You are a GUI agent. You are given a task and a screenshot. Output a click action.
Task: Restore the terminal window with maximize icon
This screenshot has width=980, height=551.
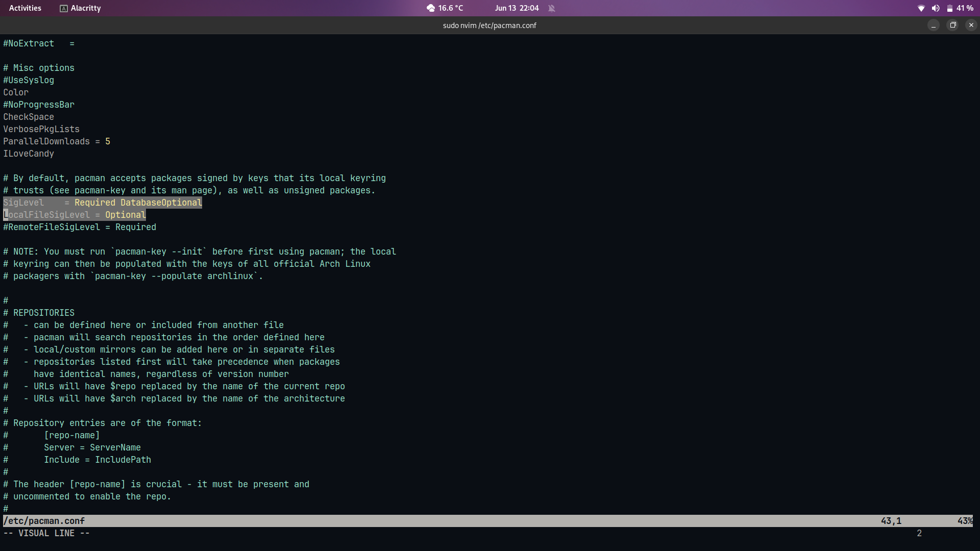click(952, 25)
